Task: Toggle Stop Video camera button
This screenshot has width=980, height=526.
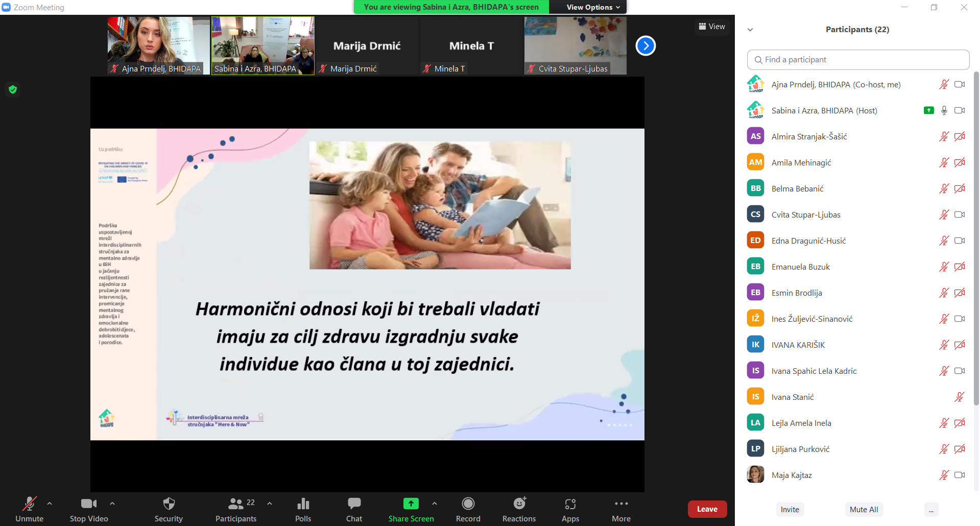Action: click(88, 504)
